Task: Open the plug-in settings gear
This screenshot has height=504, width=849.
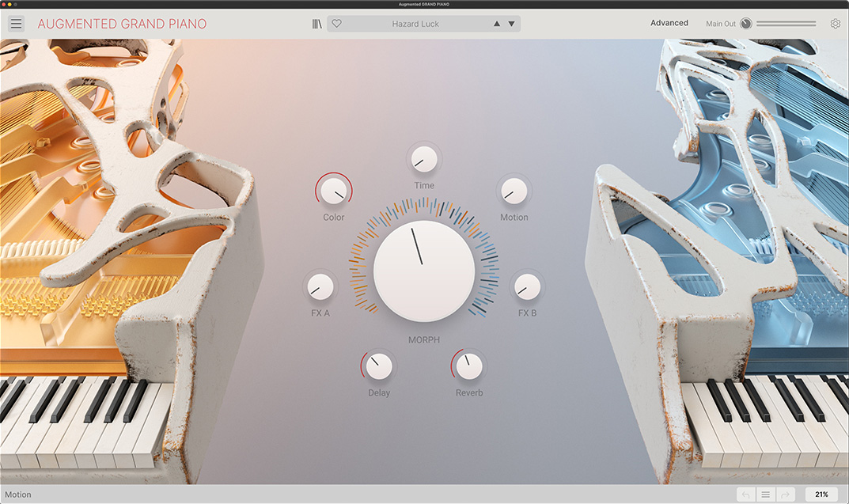Action: tap(836, 23)
